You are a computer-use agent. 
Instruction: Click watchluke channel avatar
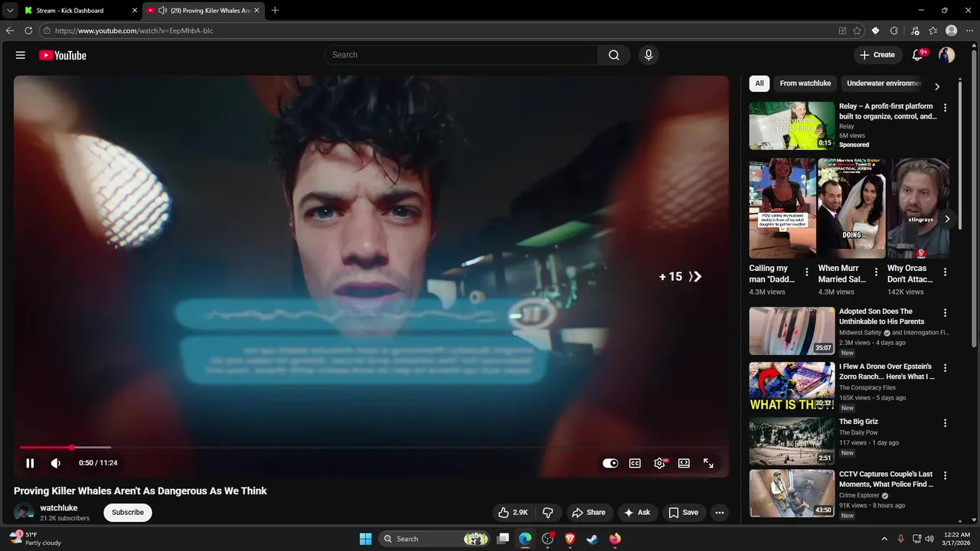[24, 513]
